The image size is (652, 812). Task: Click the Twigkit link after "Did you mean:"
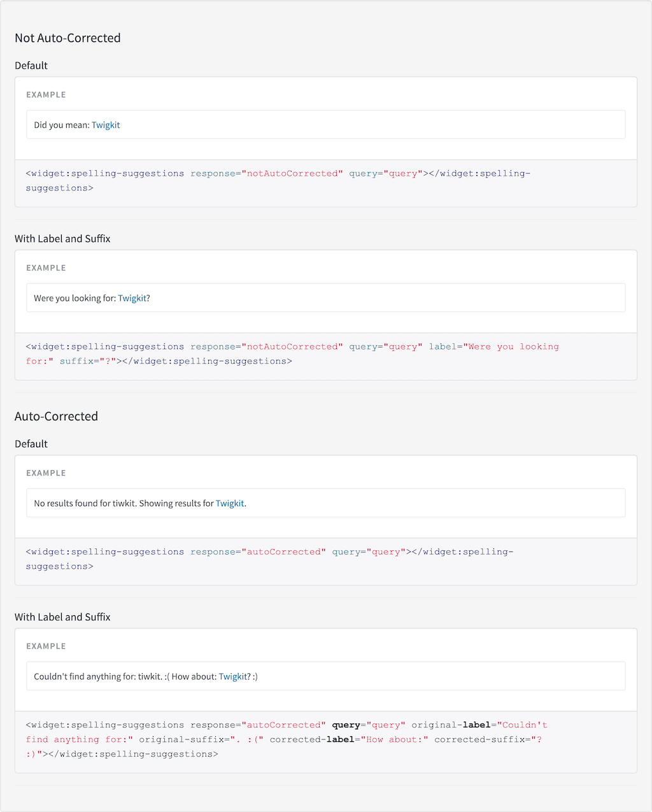pyautogui.click(x=106, y=125)
